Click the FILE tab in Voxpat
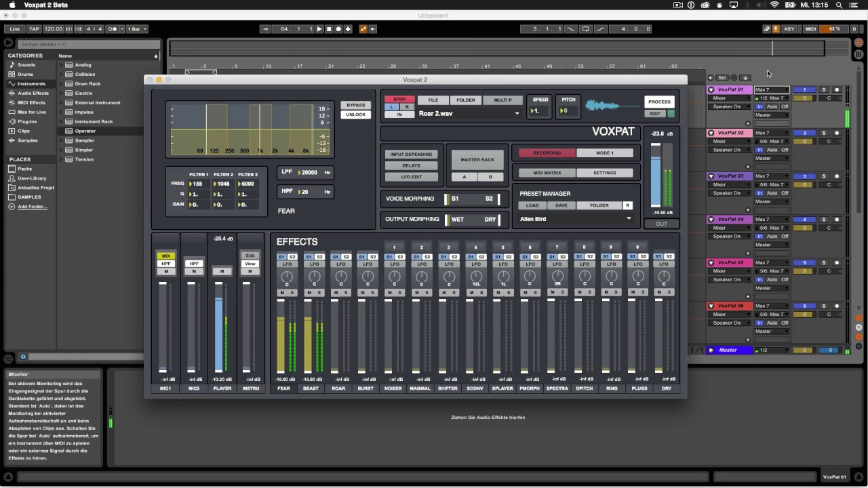This screenshot has width=868, height=488. click(433, 100)
